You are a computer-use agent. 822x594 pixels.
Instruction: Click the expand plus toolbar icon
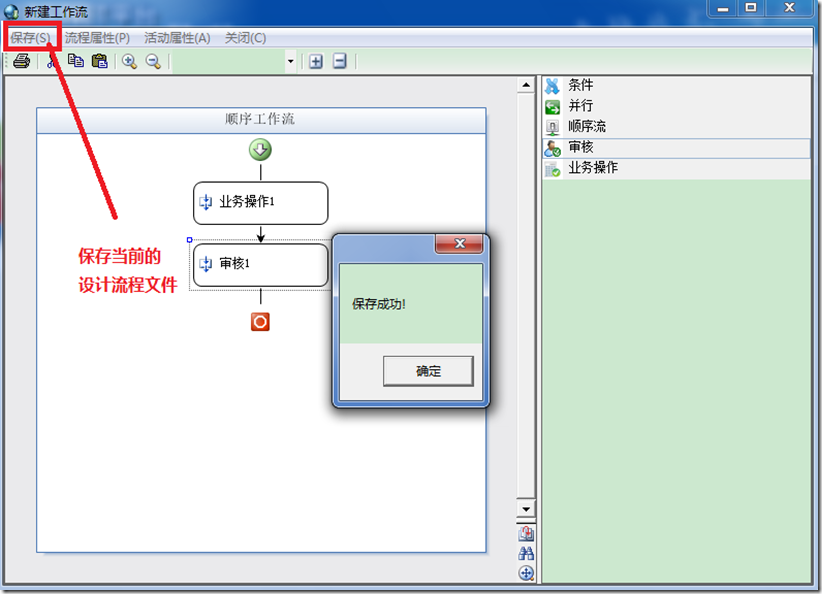[x=316, y=61]
